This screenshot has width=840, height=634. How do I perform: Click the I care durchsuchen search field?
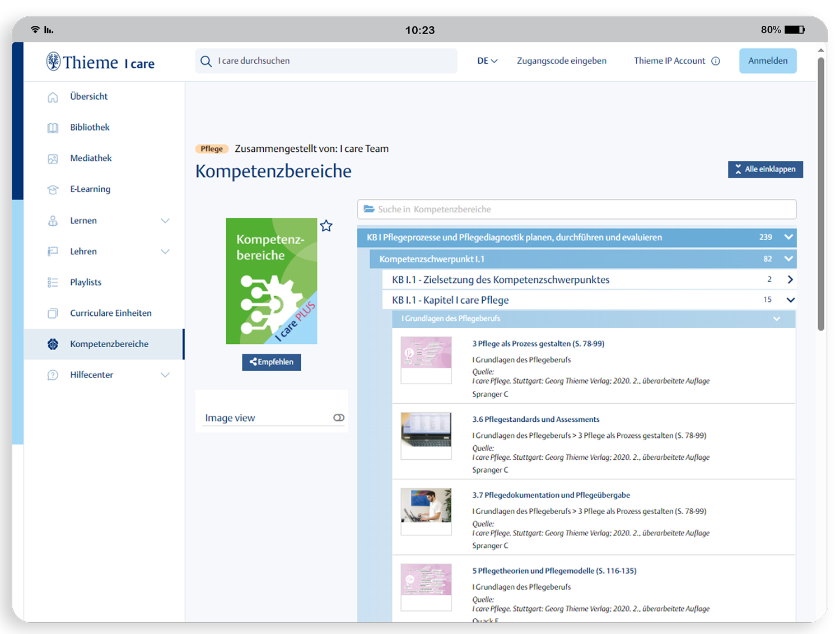click(326, 61)
